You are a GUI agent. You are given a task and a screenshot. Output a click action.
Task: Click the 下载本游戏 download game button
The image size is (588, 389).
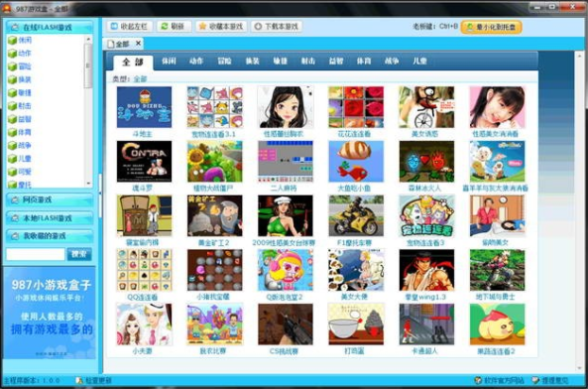(x=277, y=26)
